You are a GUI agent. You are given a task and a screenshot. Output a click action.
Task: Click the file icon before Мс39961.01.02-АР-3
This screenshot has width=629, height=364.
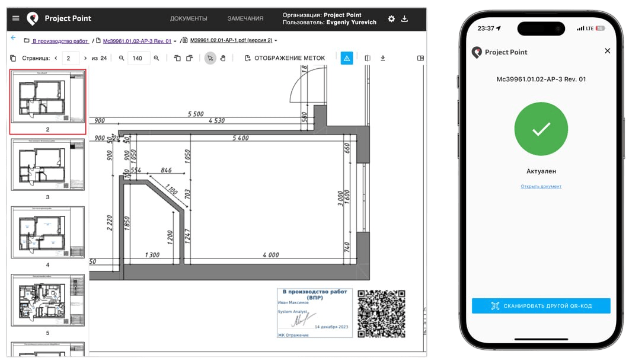click(x=98, y=40)
